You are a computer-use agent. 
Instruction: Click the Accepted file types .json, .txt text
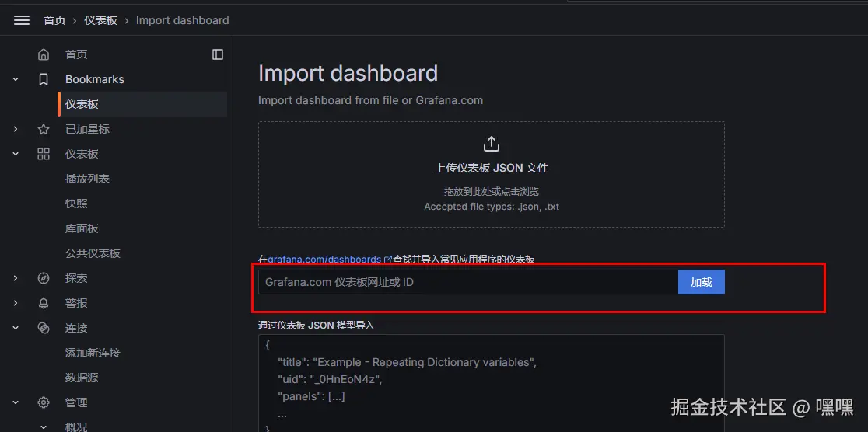coord(492,207)
